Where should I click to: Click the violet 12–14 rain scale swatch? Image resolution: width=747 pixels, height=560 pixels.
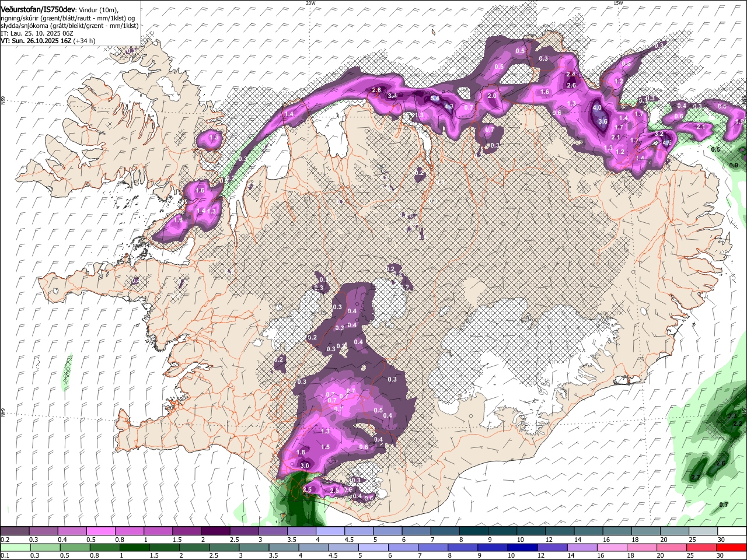point(552,547)
